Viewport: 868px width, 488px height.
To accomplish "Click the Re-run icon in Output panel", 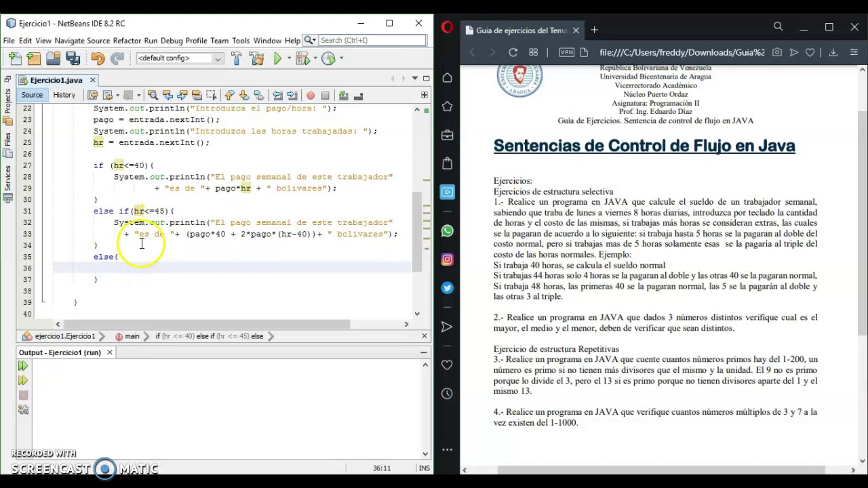I will point(23,366).
